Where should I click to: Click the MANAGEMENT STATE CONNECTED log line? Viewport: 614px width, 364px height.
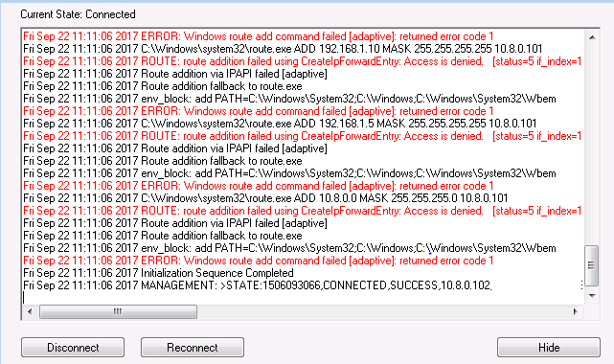(258, 285)
